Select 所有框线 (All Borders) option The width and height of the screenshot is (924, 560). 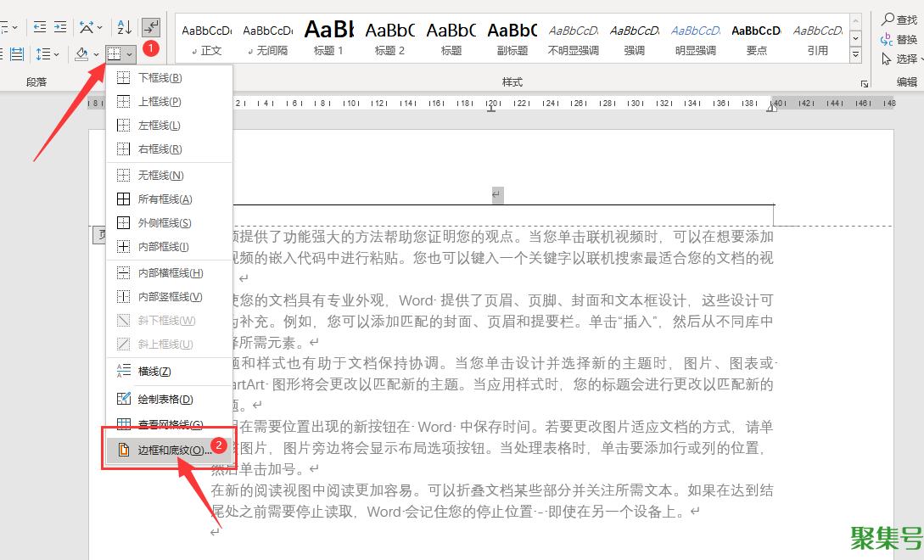click(165, 199)
